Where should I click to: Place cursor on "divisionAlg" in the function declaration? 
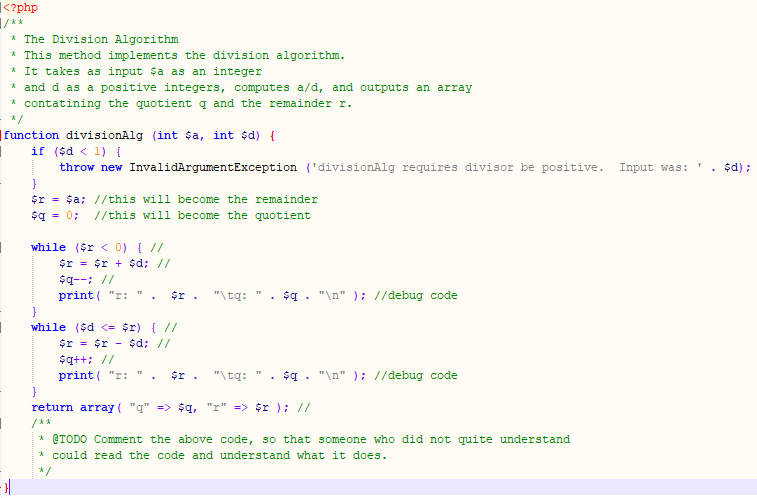pyautogui.click(x=104, y=135)
